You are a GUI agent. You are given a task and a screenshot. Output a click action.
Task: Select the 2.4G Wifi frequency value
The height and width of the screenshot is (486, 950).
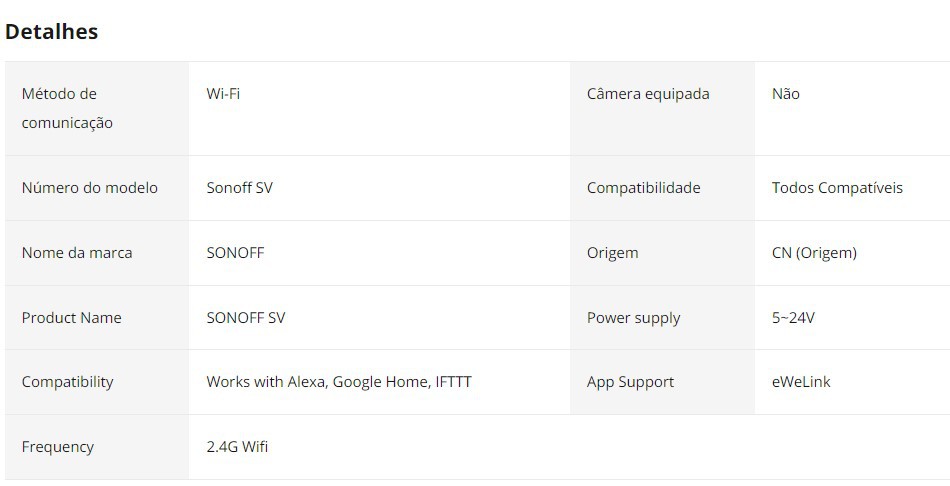[x=237, y=447]
